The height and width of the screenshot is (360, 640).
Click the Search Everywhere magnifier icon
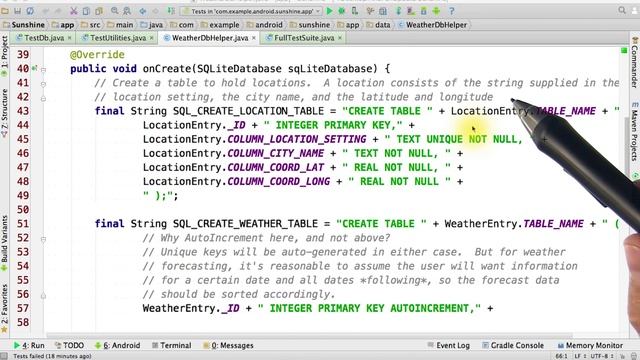(x=622, y=11)
